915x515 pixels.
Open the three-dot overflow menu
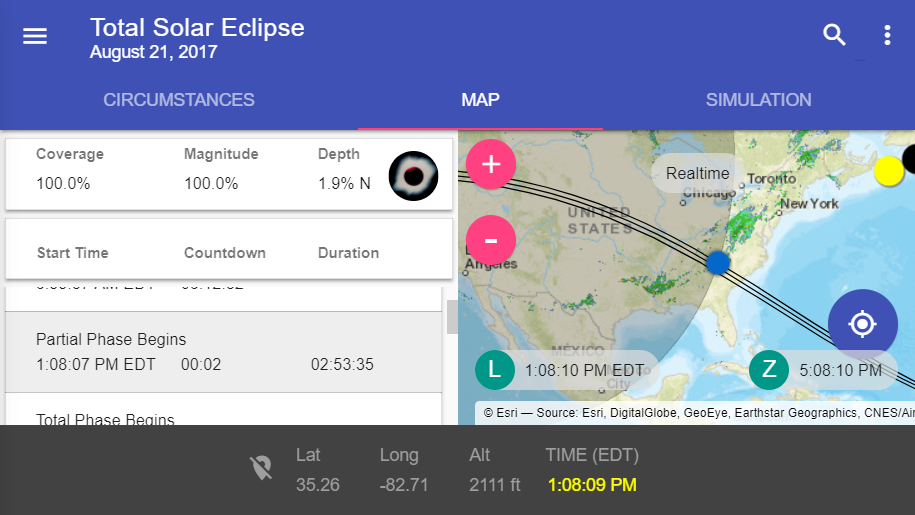[887, 35]
